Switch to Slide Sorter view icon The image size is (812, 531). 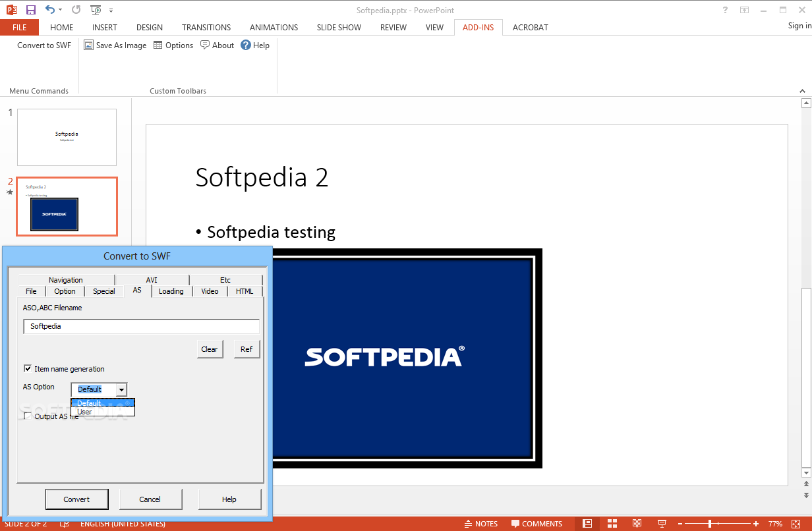pos(612,524)
